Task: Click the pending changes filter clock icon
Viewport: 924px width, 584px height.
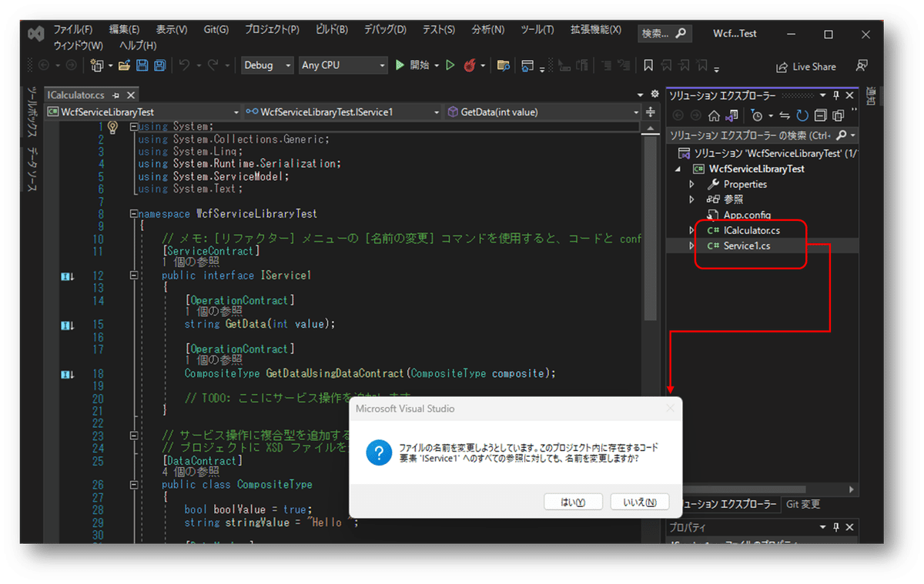Action: [756, 115]
